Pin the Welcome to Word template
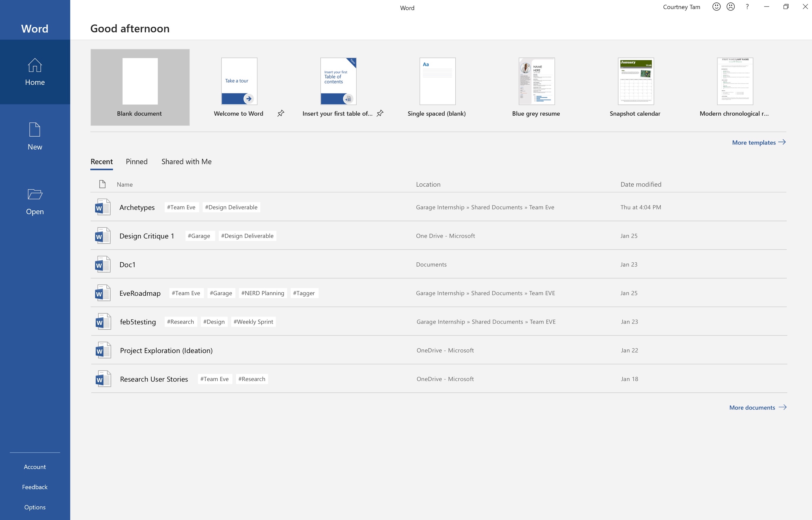Screen dimensions: 812x520 281,114
